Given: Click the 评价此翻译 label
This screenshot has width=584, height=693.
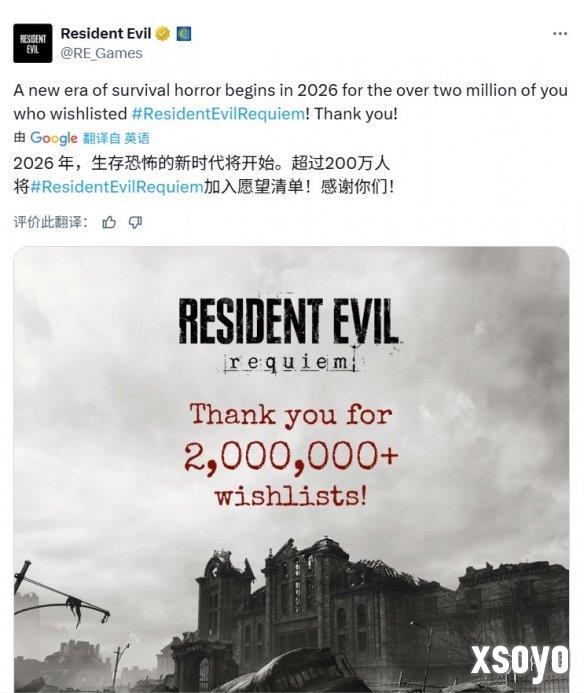Looking at the screenshot, I should (50, 222).
